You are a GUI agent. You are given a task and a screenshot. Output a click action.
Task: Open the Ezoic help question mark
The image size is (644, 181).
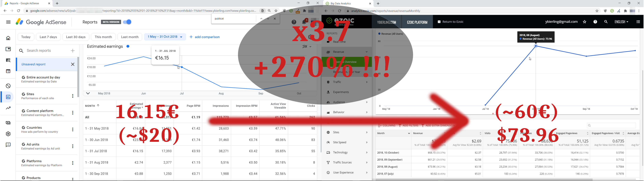click(595, 22)
